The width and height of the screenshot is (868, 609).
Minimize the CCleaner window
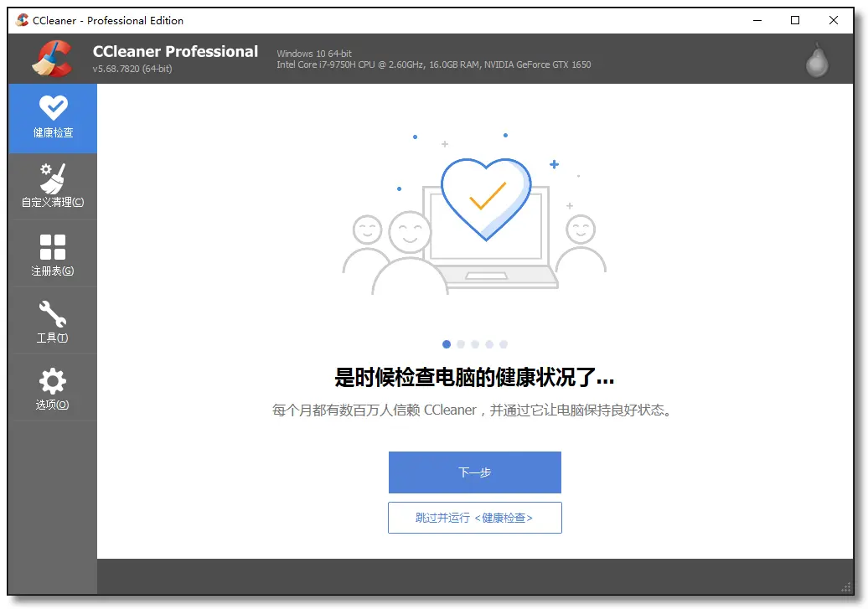pyautogui.click(x=757, y=20)
